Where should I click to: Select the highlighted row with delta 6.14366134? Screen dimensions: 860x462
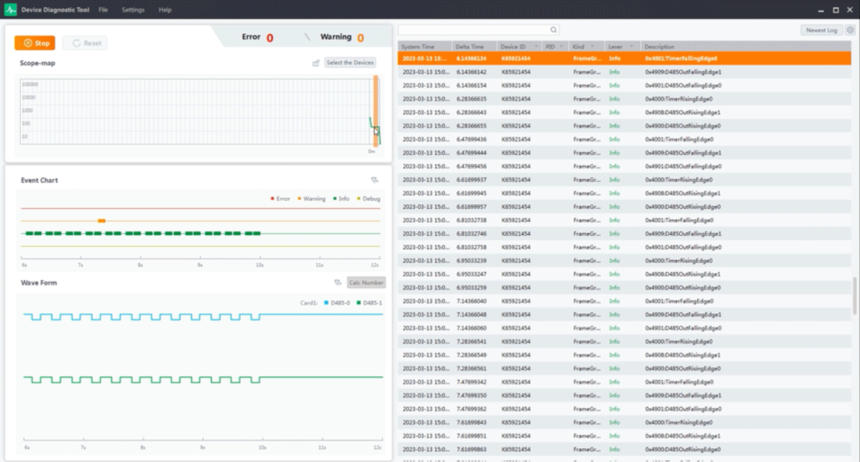tap(624, 58)
